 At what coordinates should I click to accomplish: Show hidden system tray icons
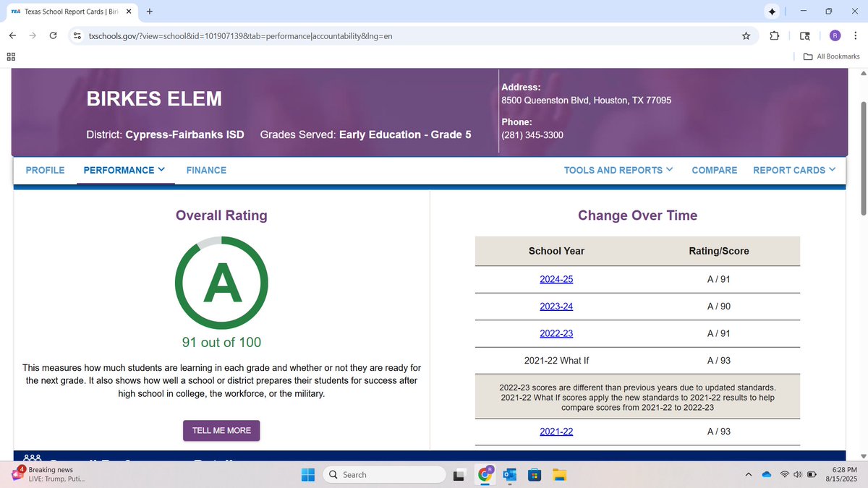[749, 475]
